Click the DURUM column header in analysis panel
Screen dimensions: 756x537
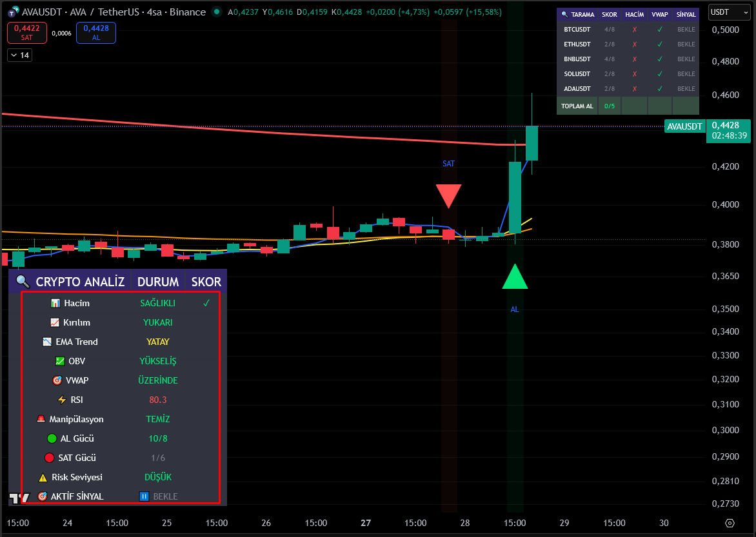[x=157, y=282]
